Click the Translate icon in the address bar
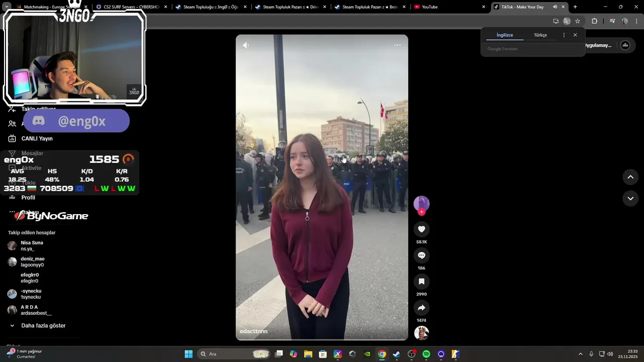The height and width of the screenshot is (362, 644). pos(567,21)
